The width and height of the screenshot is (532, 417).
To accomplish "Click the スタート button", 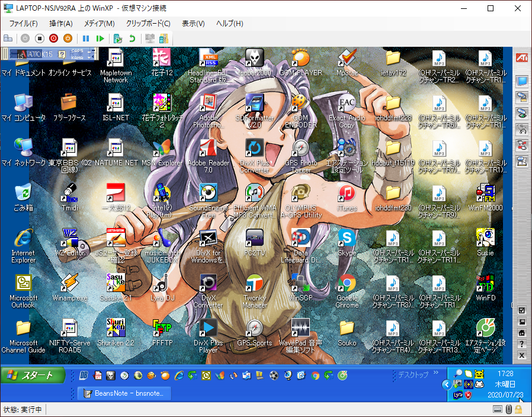I will coord(33,376).
